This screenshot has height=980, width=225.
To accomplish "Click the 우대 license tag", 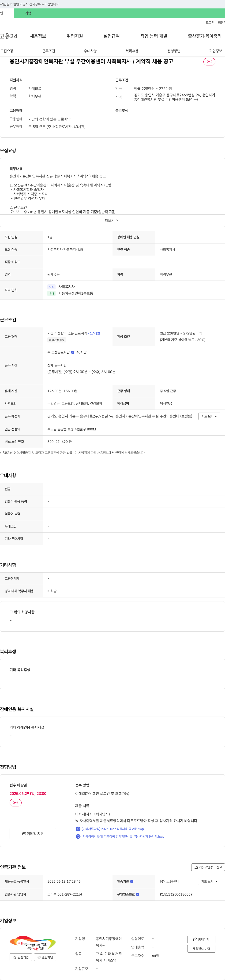I will coord(52,294).
